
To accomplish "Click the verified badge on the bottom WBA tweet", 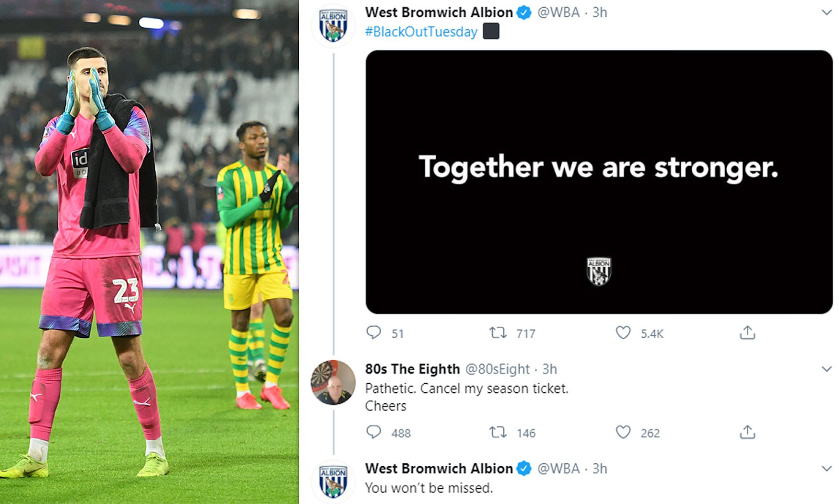I will click(x=524, y=468).
